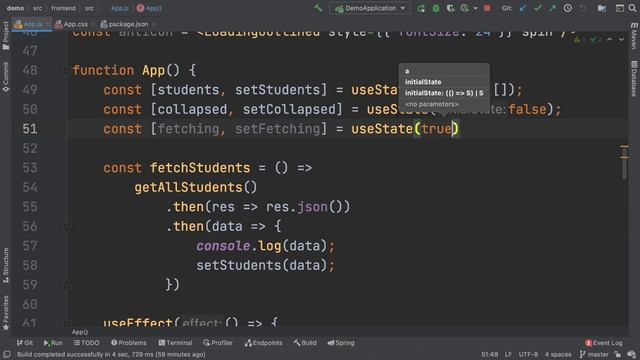Click the frontend breadcrumb in navigation bar
This screenshot has height=360, width=640.
click(63, 8)
